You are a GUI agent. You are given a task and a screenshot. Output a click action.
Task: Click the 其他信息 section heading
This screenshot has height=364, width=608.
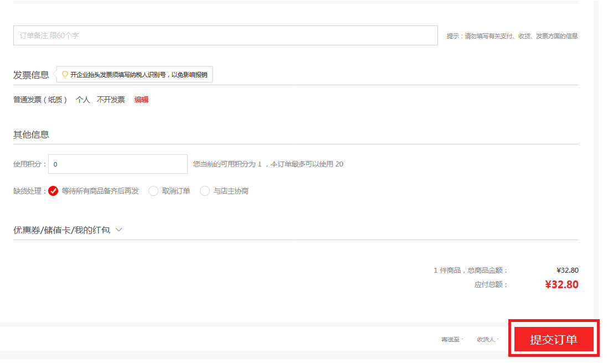[x=32, y=135]
